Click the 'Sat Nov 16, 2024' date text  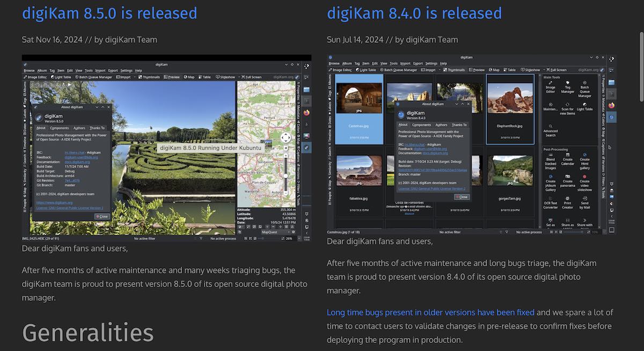(53, 39)
